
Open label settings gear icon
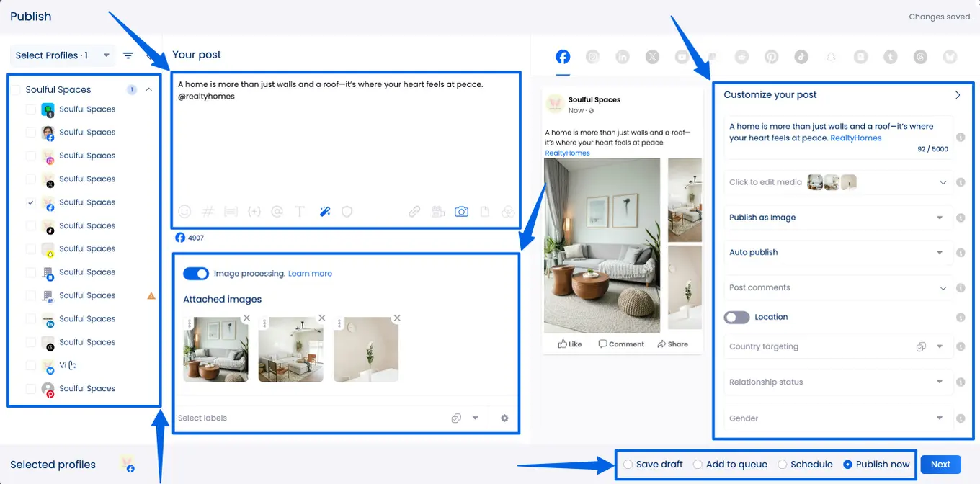[x=504, y=418]
